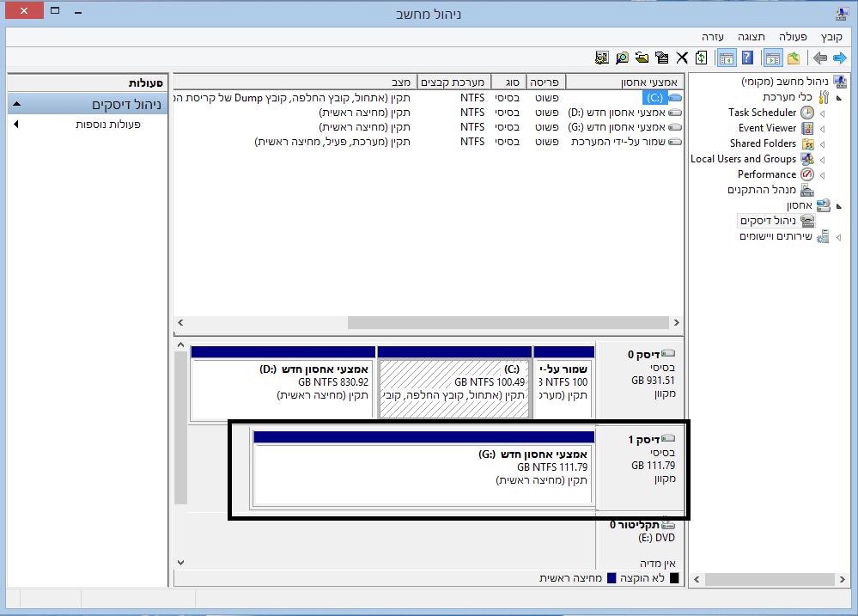Toggle the action pane show/hide button
This screenshot has width=858, height=616.
726,58
